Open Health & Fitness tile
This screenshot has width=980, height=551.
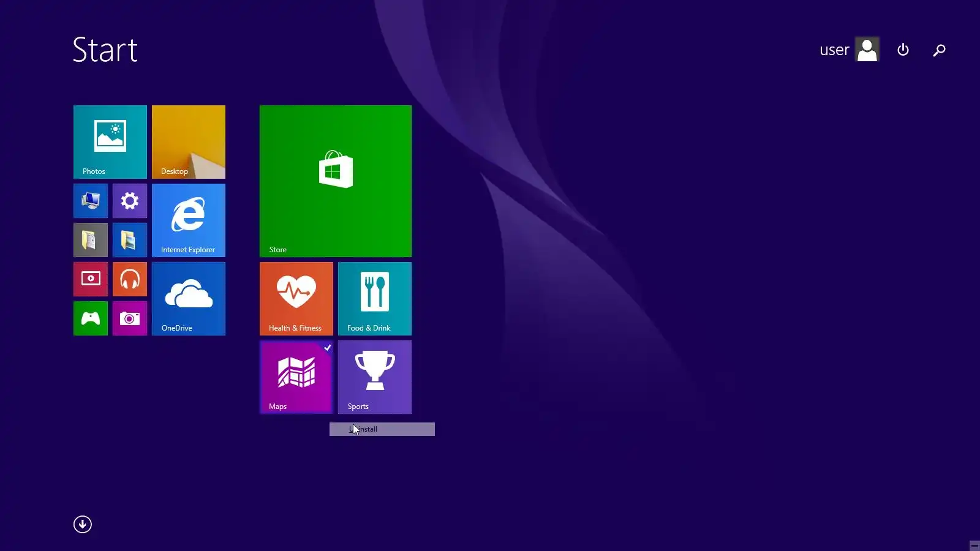pos(296,299)
